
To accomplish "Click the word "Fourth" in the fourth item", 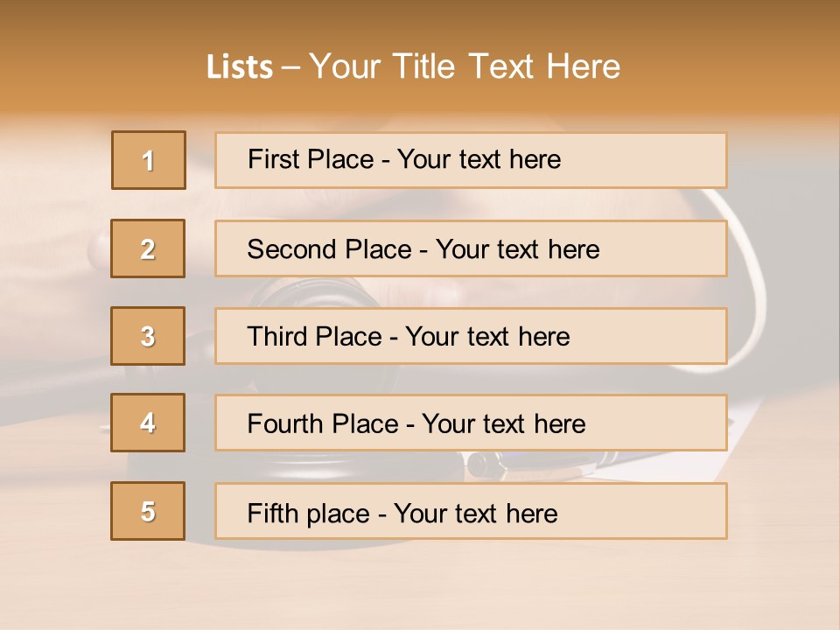I will 283,424.
